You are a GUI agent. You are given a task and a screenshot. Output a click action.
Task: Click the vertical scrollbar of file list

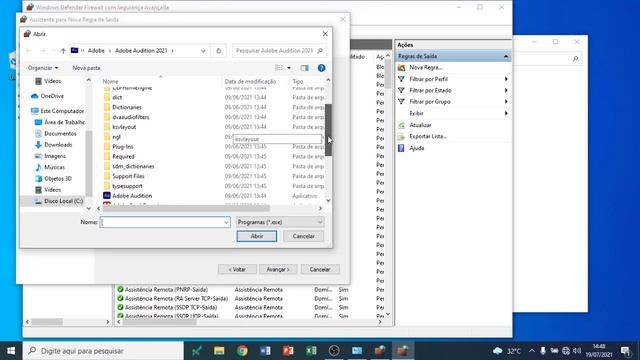(x=328, y=130)
